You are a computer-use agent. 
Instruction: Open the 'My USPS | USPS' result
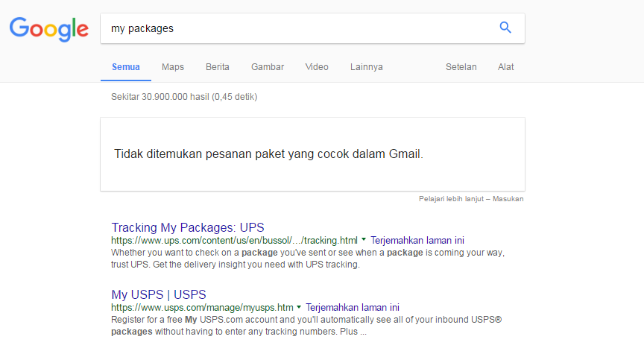tap(159, 294)
